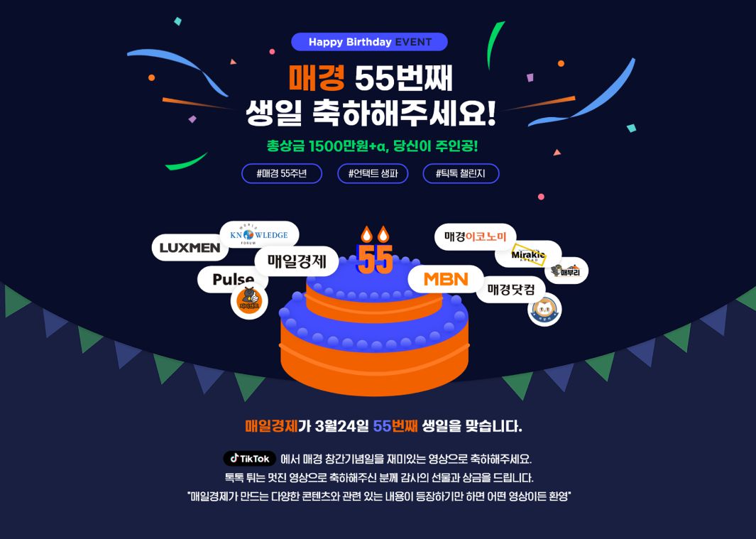Click the round orange character mascot icon

pos(248,301)
